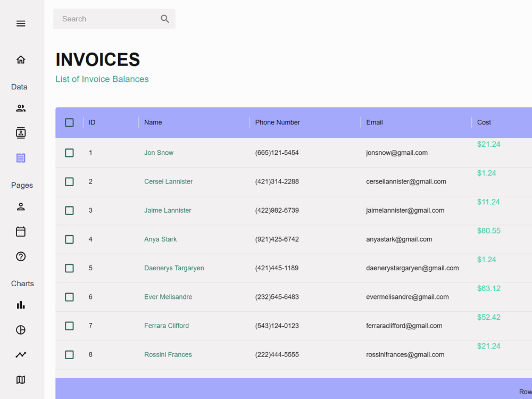Click the name Ferrara Clifford
Image resolution: width=532 pixels, height=399 pixels.
[x=167, y=326]
